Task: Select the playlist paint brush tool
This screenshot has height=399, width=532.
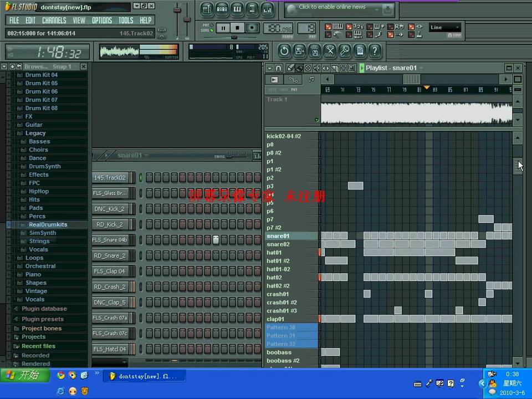Action: pos(299,68)
